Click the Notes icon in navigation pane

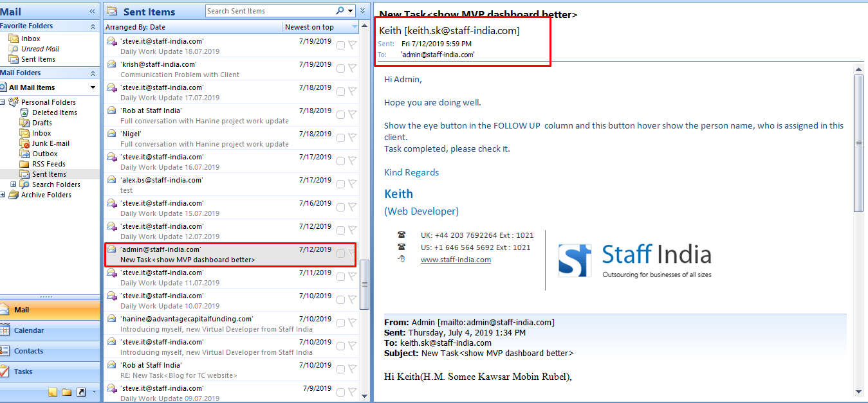pyautogui.click(x=53, y=392)
